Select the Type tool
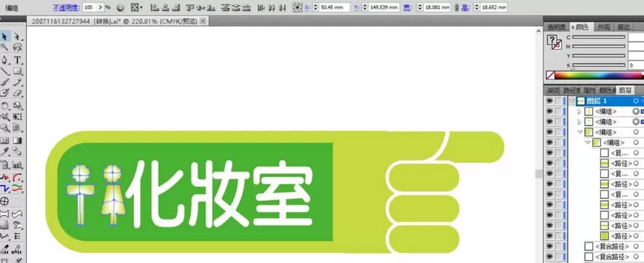This screenshot has width=644, height=263. [x=17, y=60]
